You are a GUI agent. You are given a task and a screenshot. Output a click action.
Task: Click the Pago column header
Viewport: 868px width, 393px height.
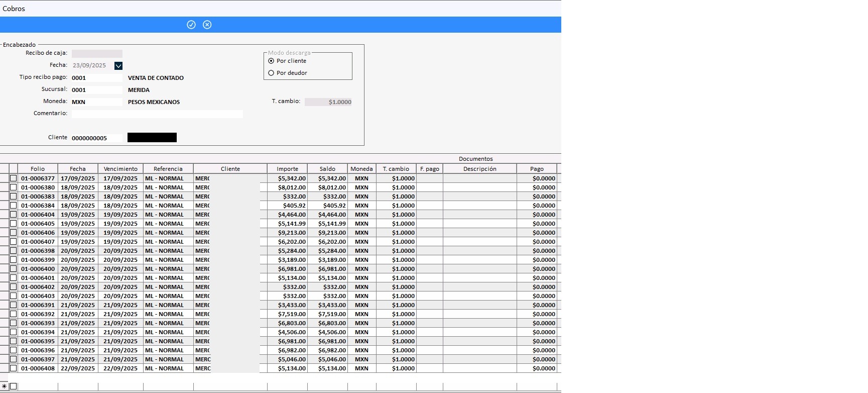(x=537, y=169)
